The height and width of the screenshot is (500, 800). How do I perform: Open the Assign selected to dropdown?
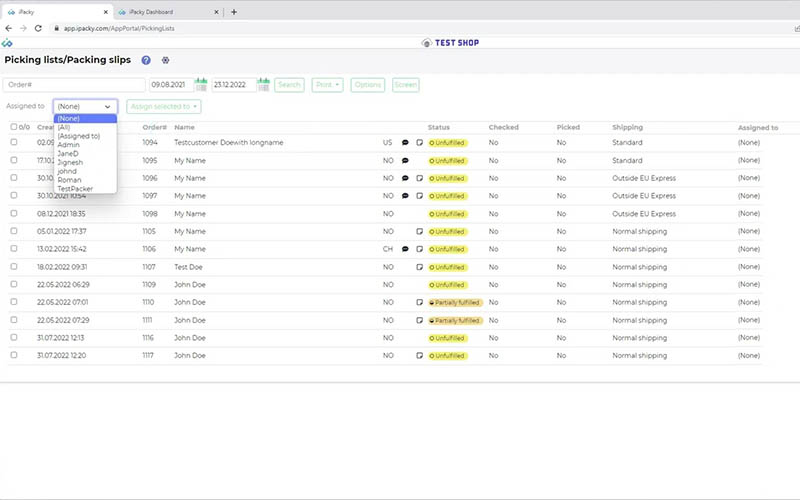164,107
